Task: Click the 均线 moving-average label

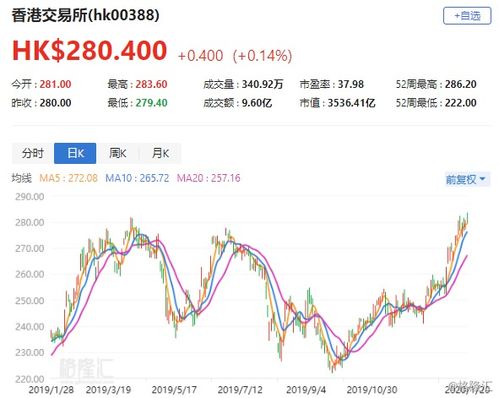Action: 22,178
